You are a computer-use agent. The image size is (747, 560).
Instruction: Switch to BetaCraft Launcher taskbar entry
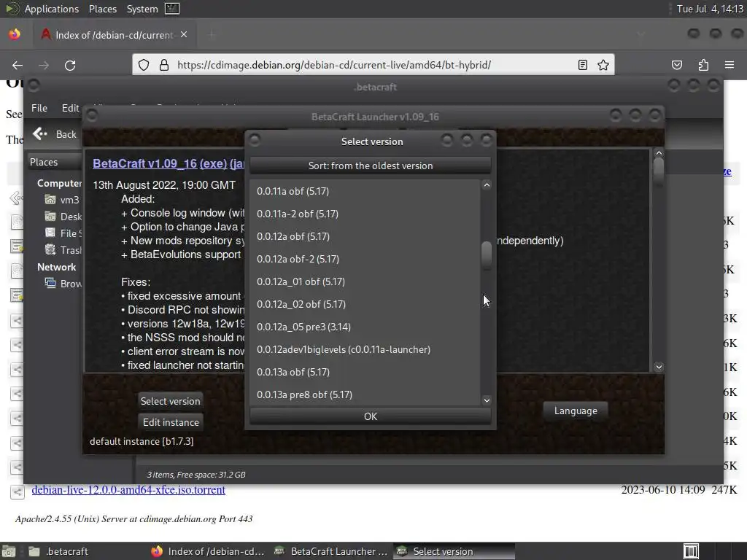pos(332,551)
